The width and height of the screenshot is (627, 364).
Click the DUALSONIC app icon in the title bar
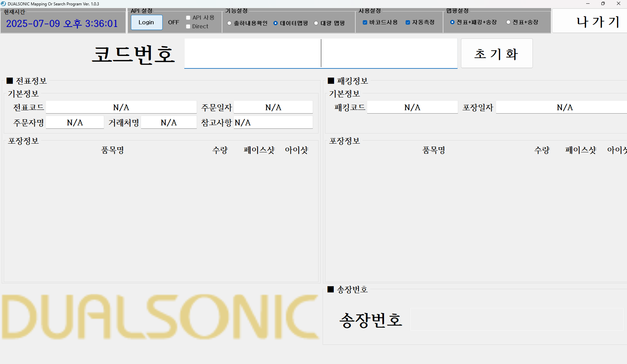point(4,4)
